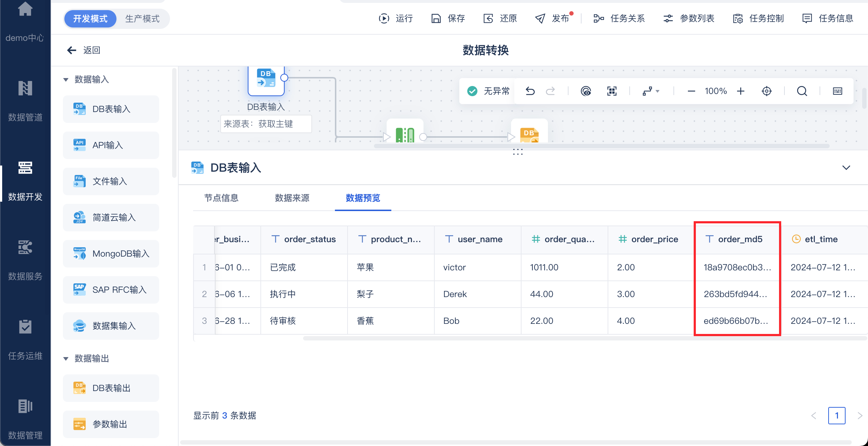Click the undo arrow icon in canvas toolbar
This screenshot has height=446, width=868.
point(530,91)
